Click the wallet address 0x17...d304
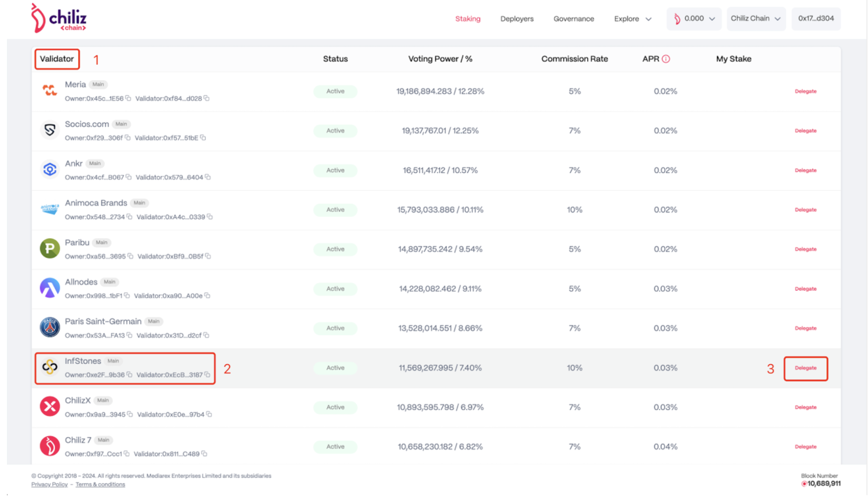Screen dimensions: 868x497 (x=816, y=19)
